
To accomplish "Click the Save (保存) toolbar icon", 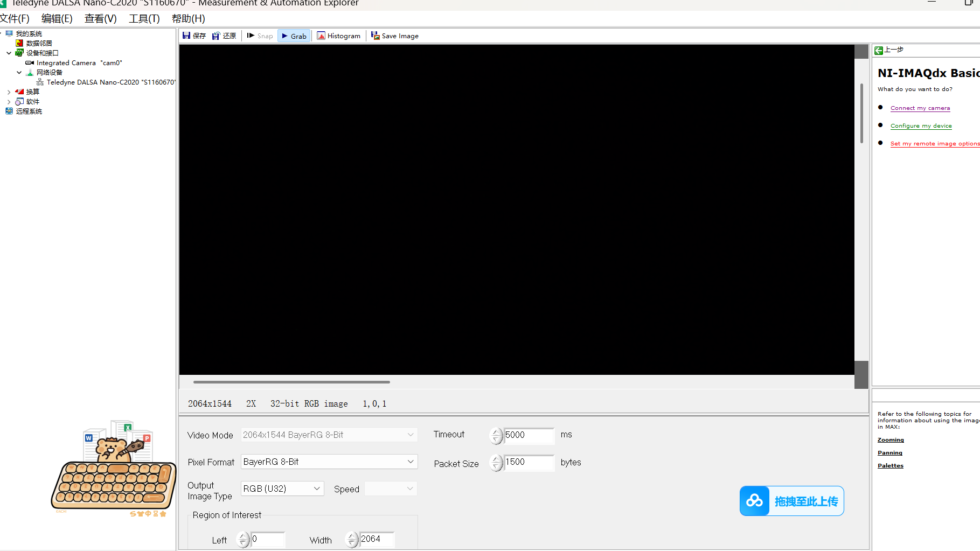I will pos(186,36).
